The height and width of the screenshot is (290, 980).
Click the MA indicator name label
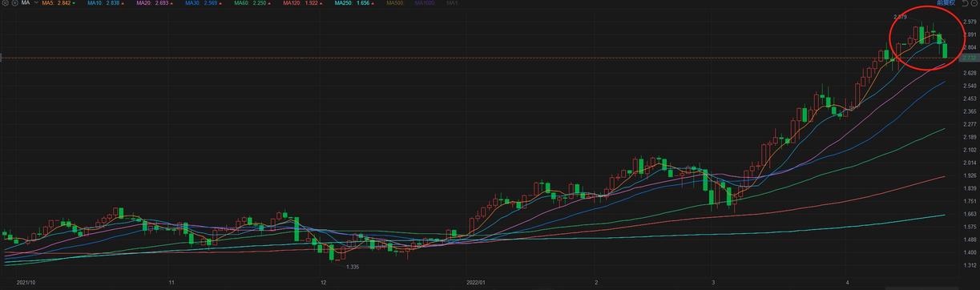pos(26,3)
